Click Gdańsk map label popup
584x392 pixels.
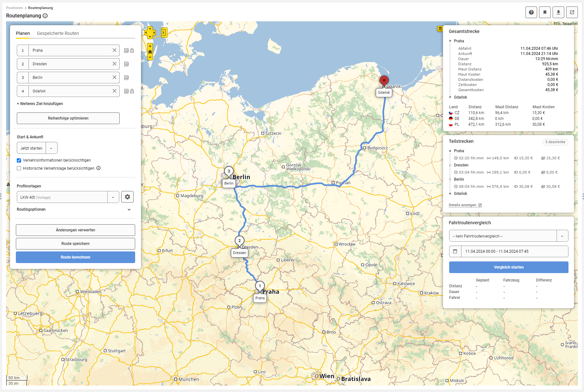click(x=384, y=92)
